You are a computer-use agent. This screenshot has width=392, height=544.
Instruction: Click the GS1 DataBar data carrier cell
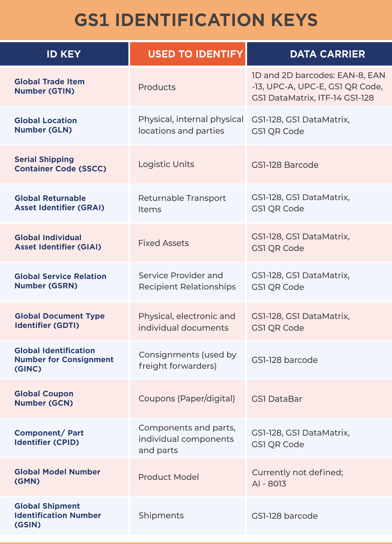(x=277, y=399)
